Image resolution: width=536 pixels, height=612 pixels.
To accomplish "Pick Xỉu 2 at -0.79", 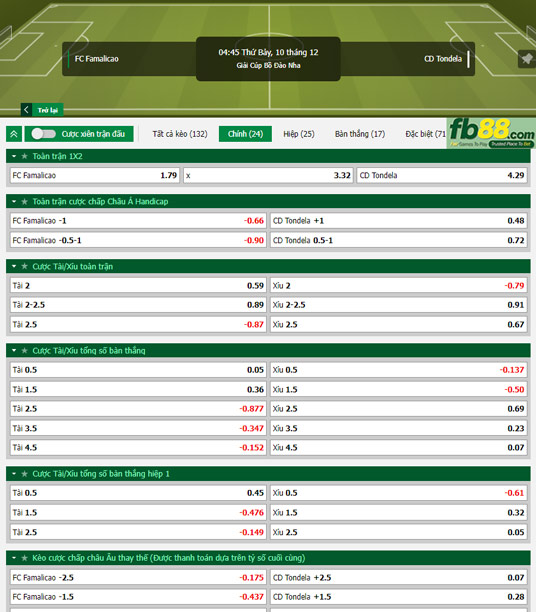I will tap(398, 285).
